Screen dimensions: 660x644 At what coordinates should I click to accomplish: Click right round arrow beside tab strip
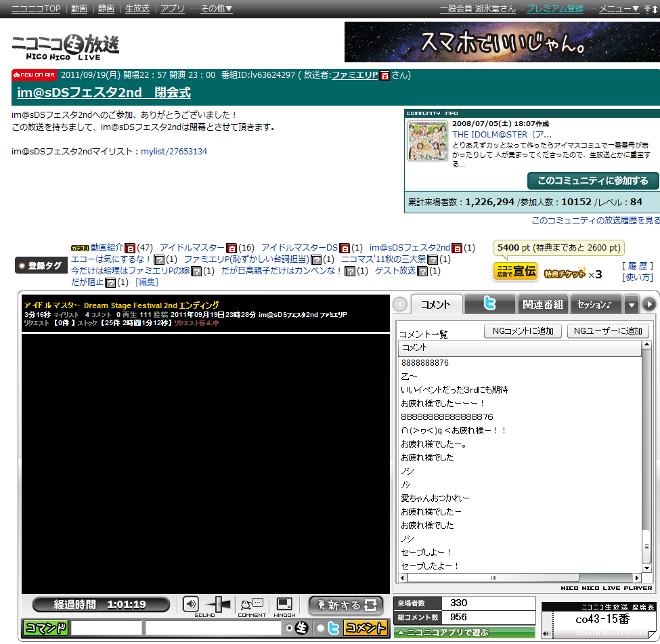coord(649,304)
